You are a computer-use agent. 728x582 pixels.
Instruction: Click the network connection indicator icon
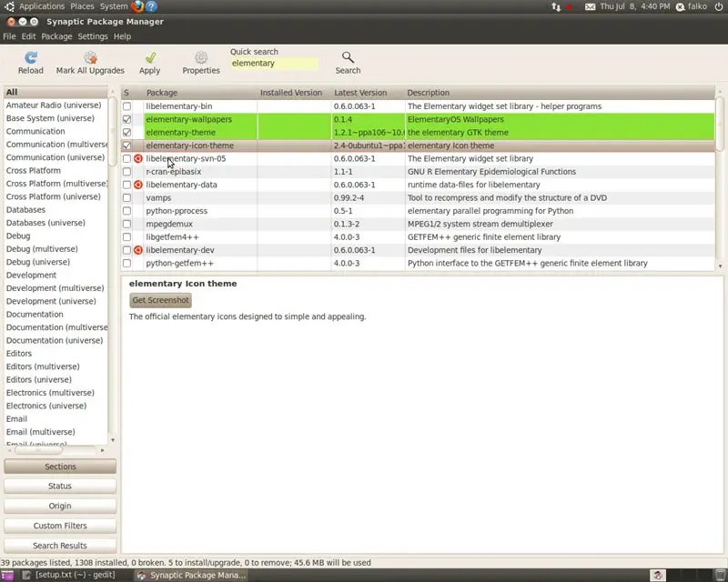[556, 6]
